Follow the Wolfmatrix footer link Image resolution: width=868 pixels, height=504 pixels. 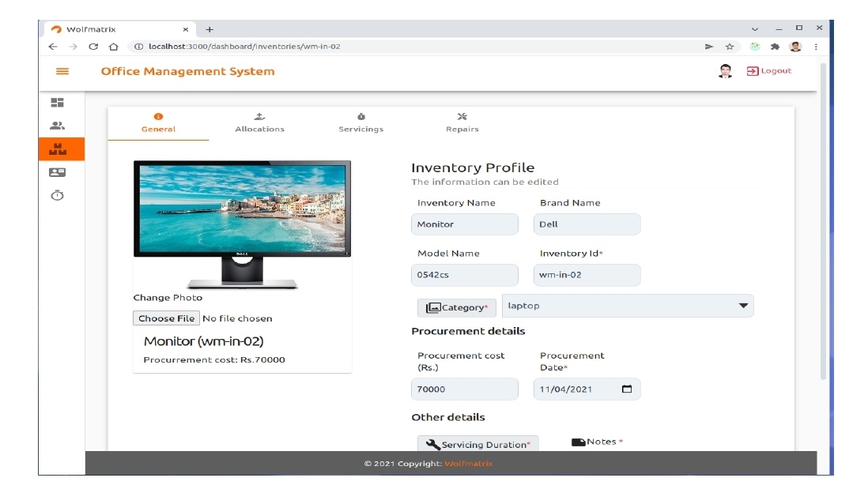click(x=468, y=464)
